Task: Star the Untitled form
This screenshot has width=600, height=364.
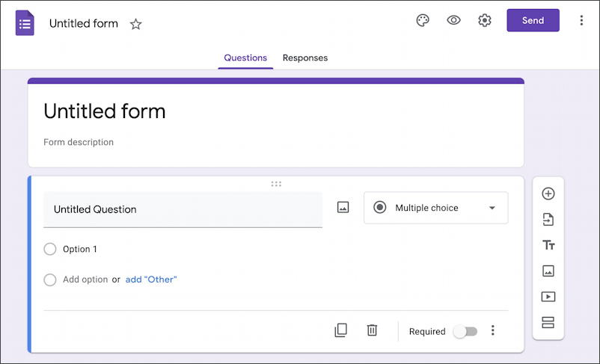Action: [135, 24]
